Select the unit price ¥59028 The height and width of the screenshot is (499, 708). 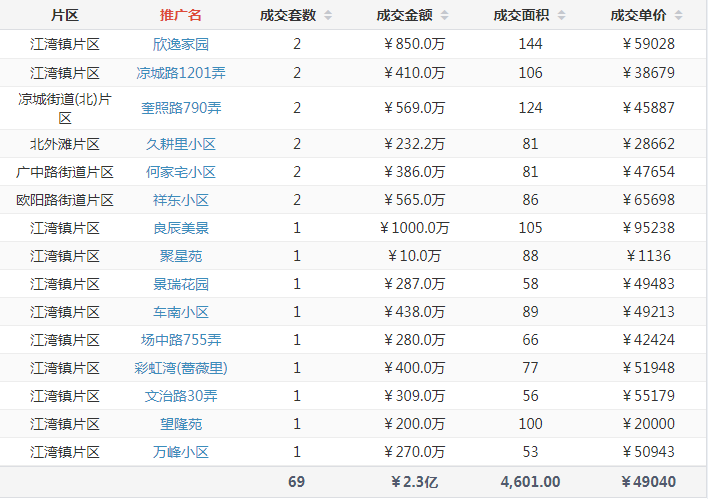(648, 44)
